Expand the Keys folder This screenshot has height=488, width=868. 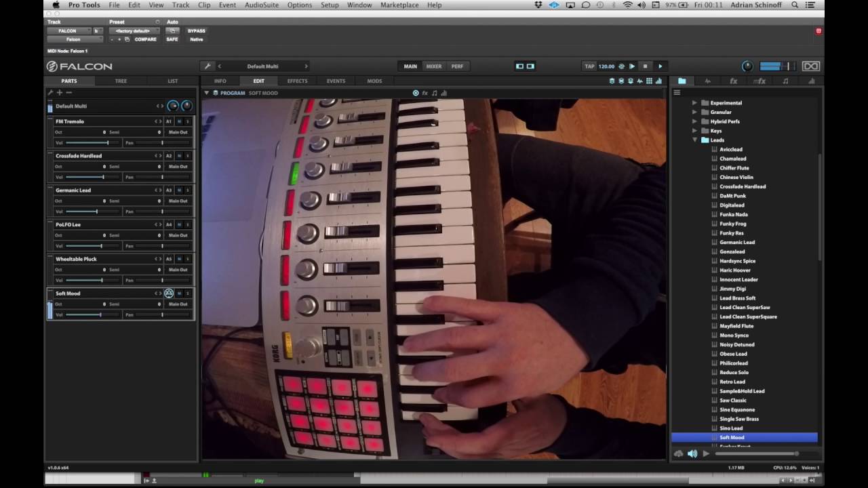click(694, 131)
